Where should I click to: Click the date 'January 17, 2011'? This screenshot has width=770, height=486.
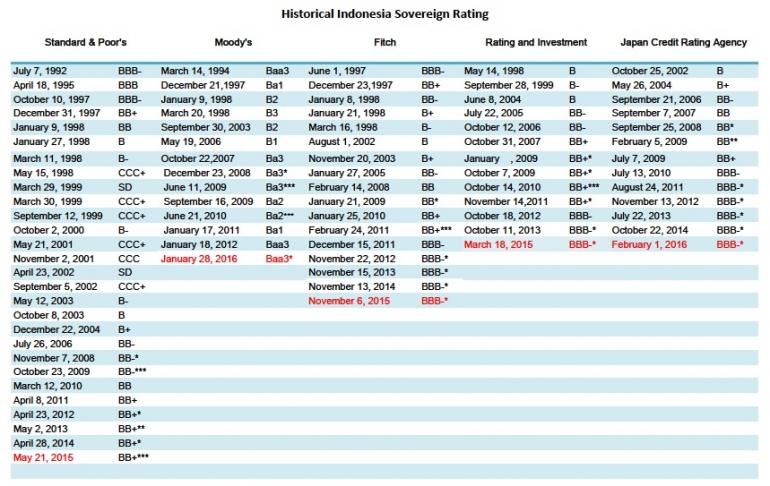click(x=201, y=230)
